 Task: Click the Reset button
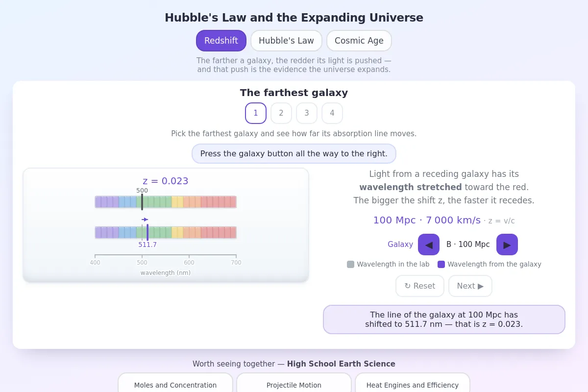tap(420, 286)
